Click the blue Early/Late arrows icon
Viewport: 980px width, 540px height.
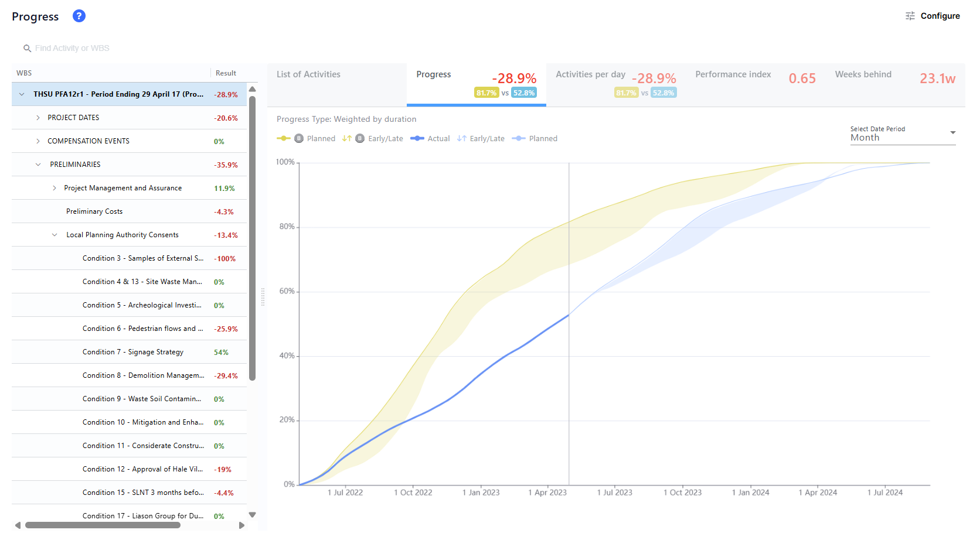tap(462, 139)
